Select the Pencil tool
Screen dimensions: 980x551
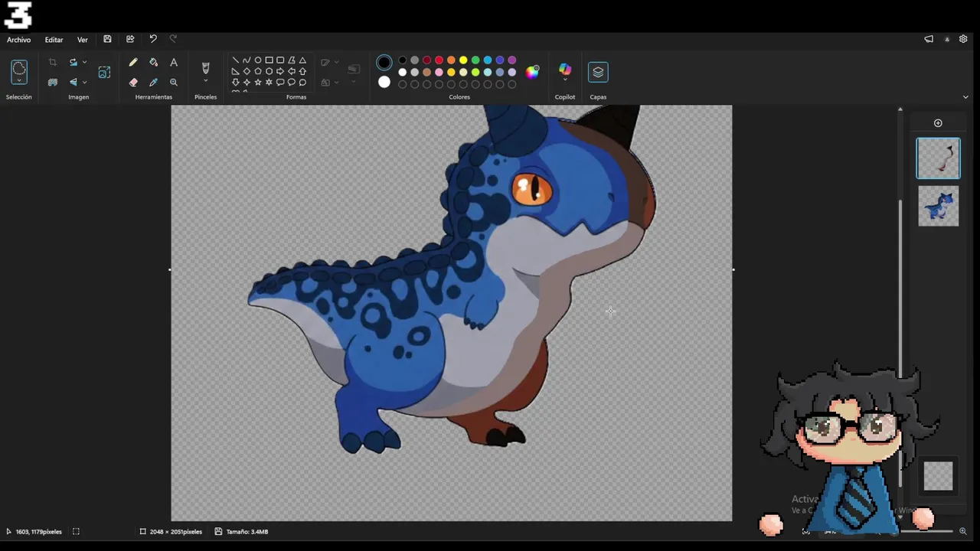pyautogui.click(x=133, y=63)
